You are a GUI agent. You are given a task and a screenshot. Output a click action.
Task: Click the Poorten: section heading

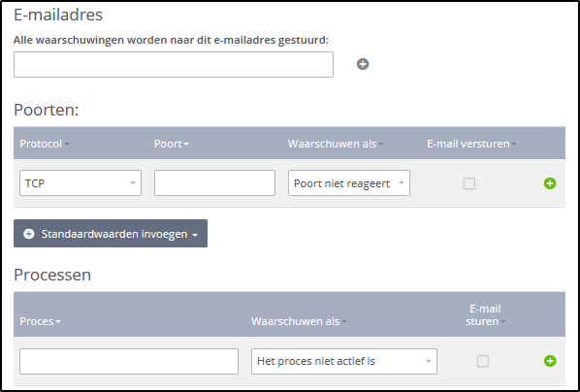pyautogui.click(x=47, y=110)
